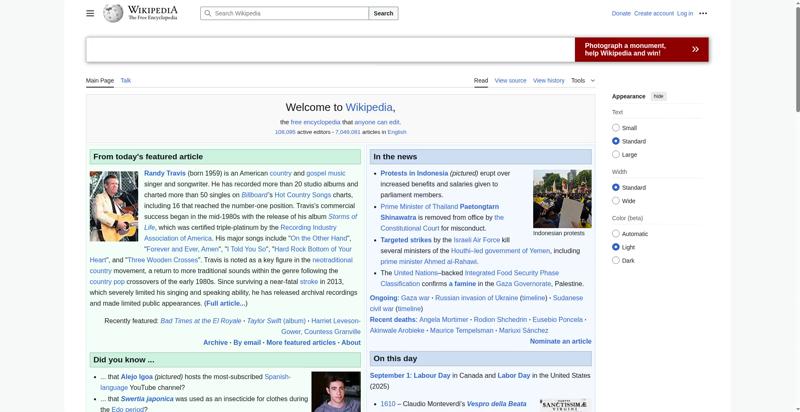Open the 1610 year link
Viewport: 800px width, 412px height.
click(x=388, y=404)
